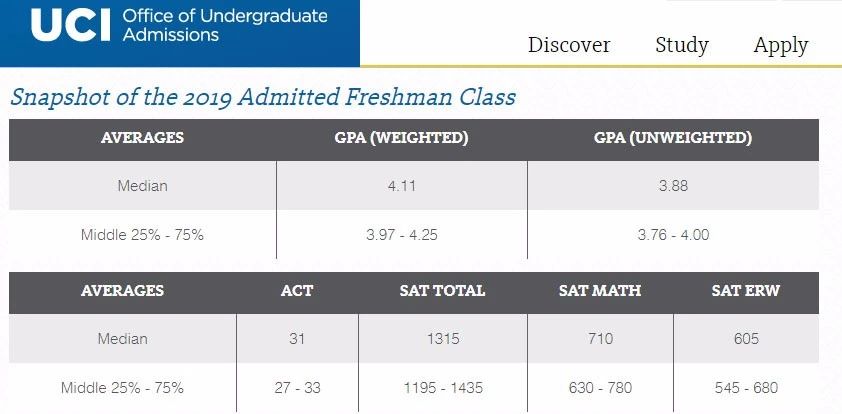The height and width of the screenshot is (414, 842).
Task: Select the 27 - 33 ACT range cell
Action: point(297,388)
